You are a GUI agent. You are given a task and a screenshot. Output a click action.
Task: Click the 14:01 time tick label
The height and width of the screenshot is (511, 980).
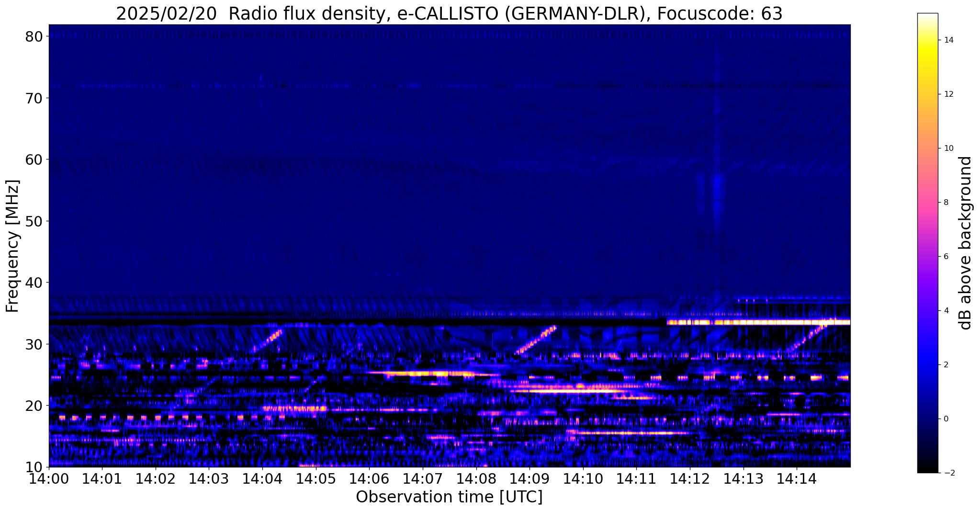tap(102, 478)
